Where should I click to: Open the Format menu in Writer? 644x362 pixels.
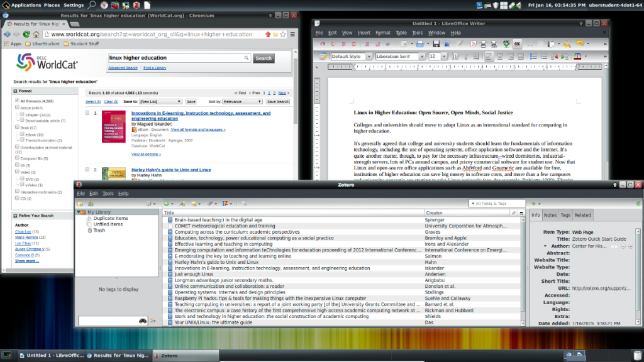(x=382, y=33)
